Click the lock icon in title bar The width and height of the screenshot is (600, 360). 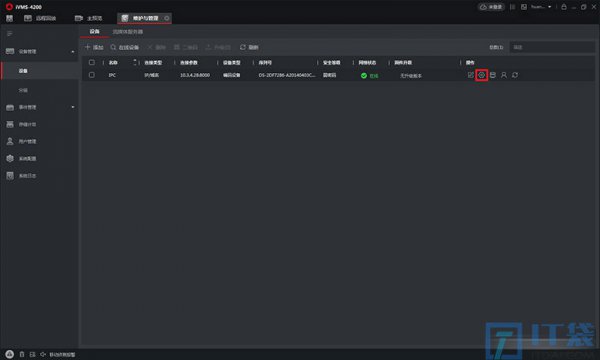click(564, 7)
